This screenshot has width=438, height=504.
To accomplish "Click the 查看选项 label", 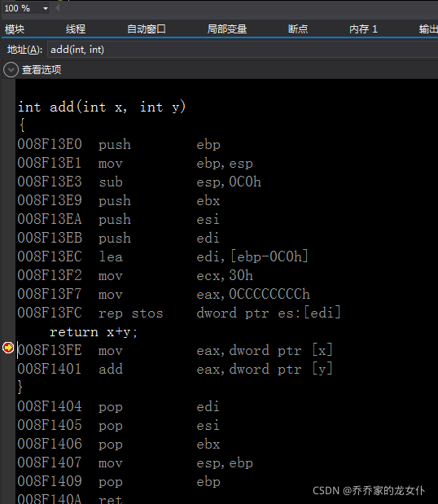I will point(42,69).
